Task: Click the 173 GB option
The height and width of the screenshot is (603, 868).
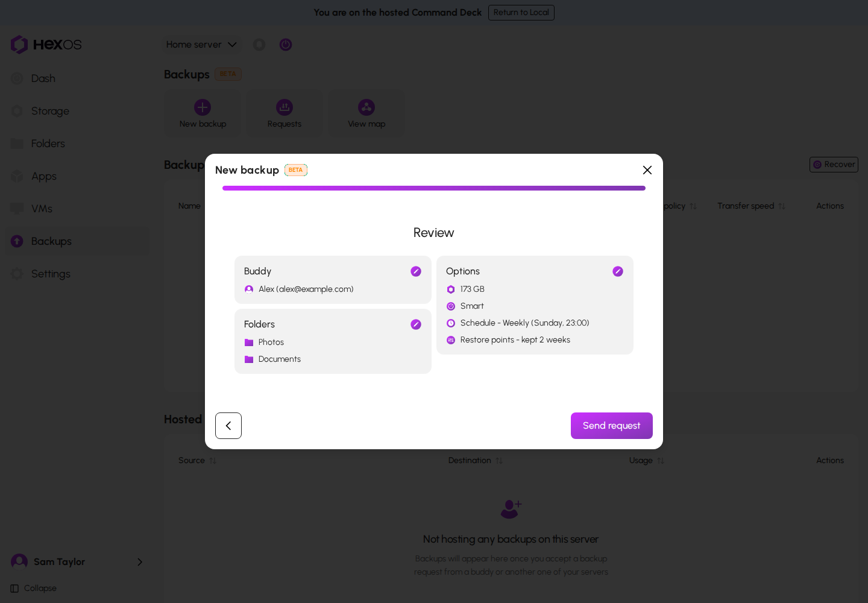Action: point(465,289)
